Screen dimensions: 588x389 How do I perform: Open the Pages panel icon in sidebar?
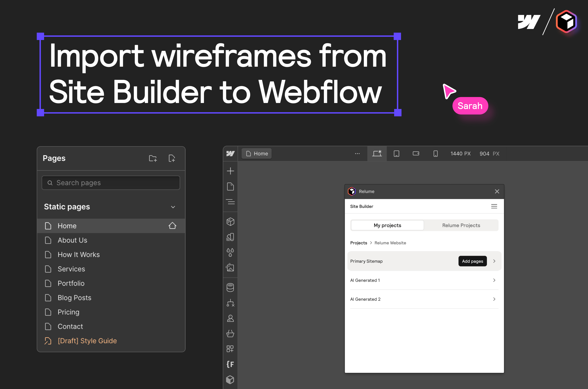coord(230,186)
